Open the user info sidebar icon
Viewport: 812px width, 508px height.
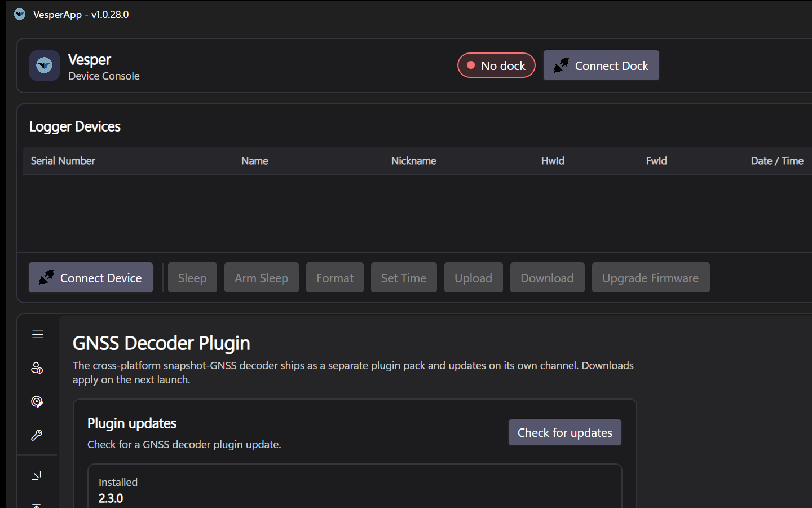click(x=37, y=368)
